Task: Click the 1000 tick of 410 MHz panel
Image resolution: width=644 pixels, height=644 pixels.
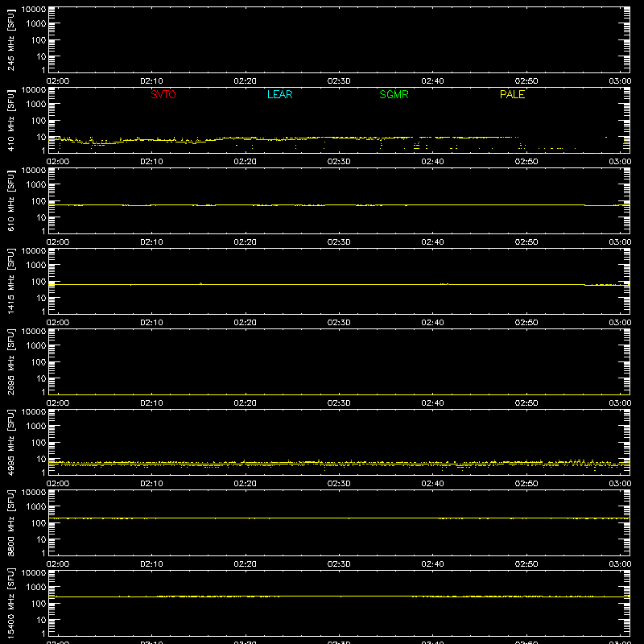Action: tap(36, 105)
